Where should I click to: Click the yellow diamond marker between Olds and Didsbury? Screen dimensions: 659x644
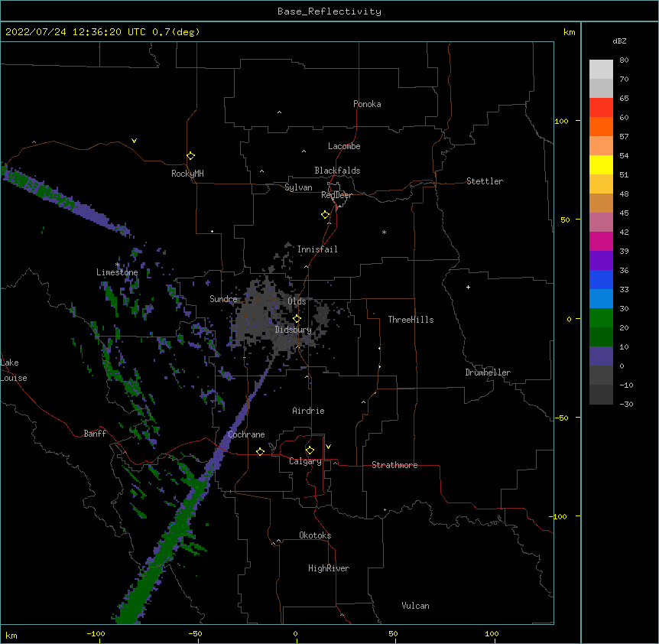[x=297, y=319]
